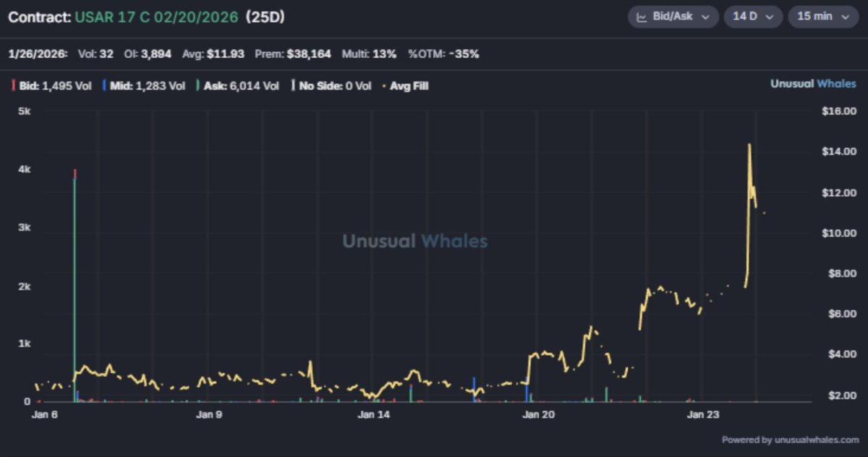Open the Bid/Ask chart type dropdown
This screenshot has width=868, height=457.
(673, 17)
